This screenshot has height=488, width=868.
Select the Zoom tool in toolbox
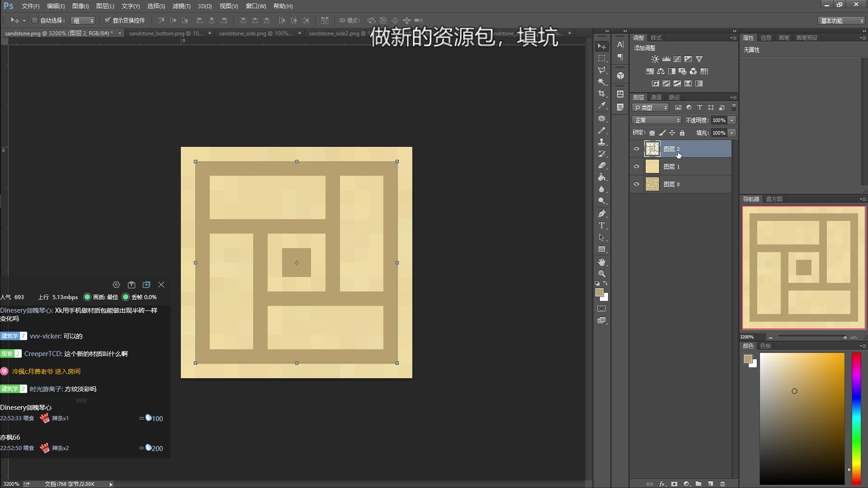602,274
